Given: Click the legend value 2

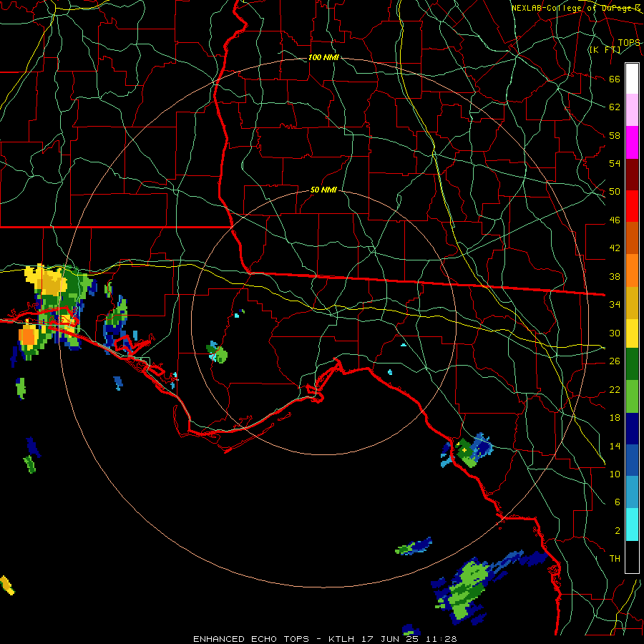Looking at the screenshot, I should coord(617,531).
